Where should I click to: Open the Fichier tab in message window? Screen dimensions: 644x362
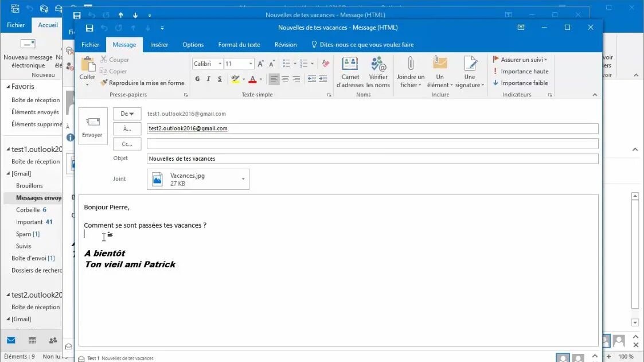pyautogui.click(x=91, y=44)
